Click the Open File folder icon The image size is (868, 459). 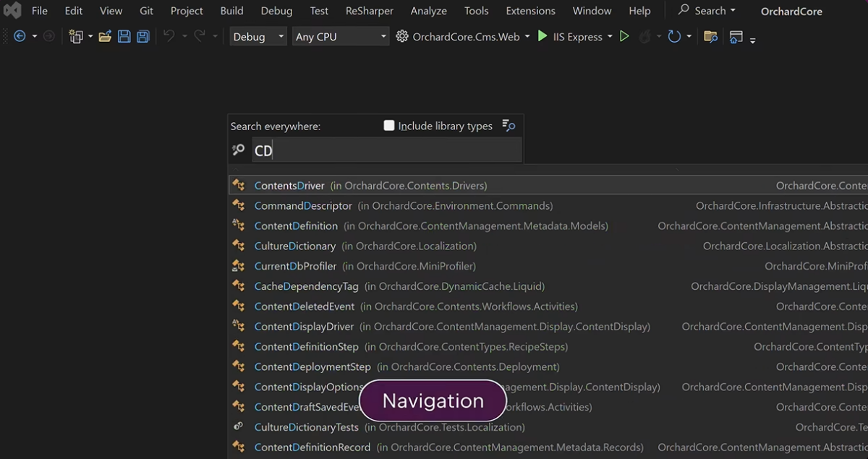point(105,36)
